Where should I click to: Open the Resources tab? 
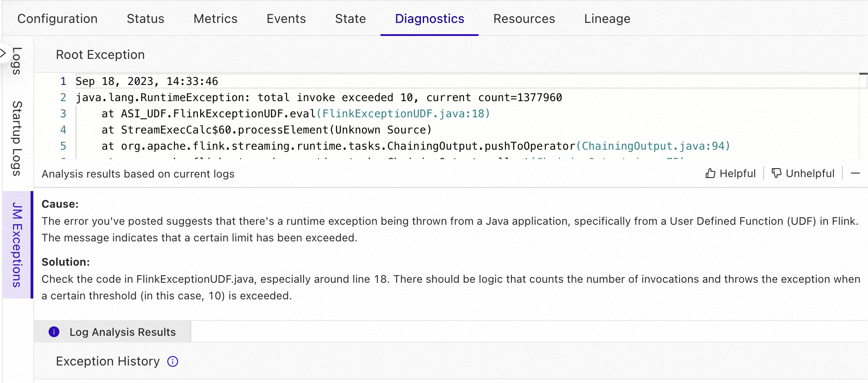[x=524, y=18]
